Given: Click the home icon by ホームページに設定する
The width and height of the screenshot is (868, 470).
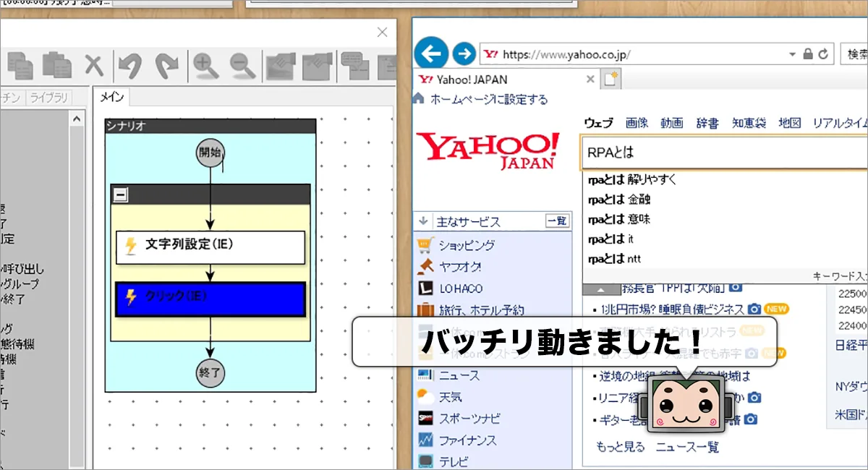Looking at the screenshot, I should click(419, 99).
